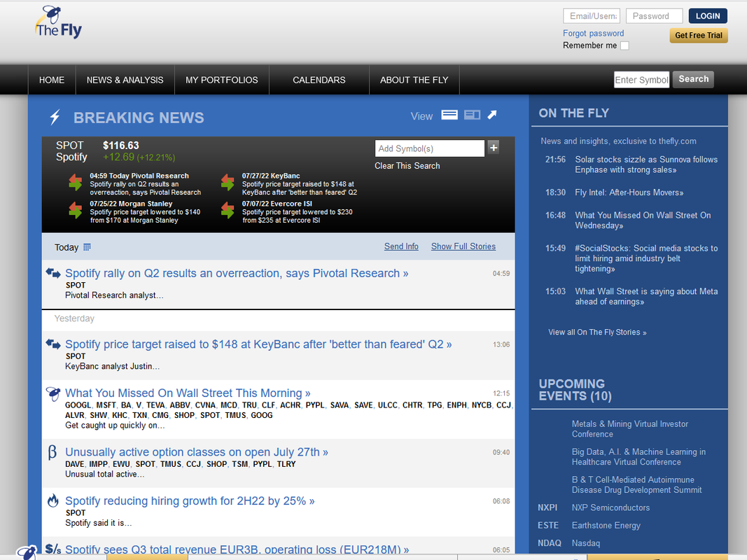Click the ESTE ticker symbol

[548, 525]
